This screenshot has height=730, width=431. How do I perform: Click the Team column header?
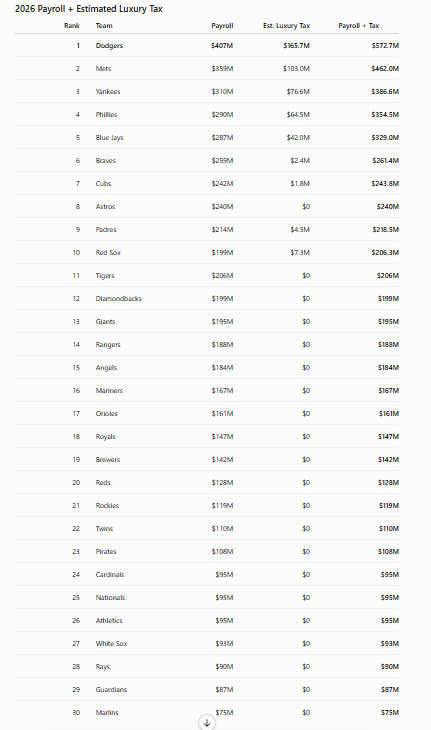tap(104, 26)
